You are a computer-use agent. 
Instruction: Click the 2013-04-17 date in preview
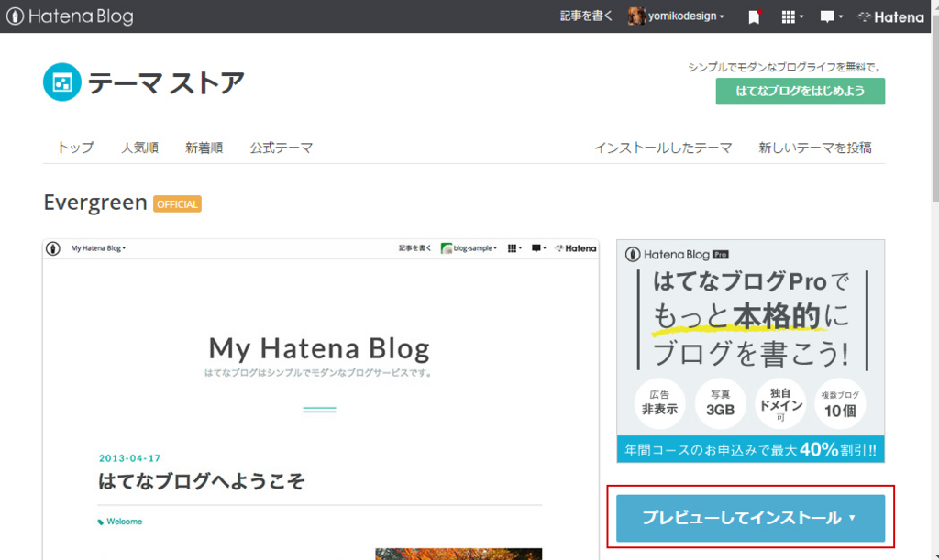(x=130, y=458)
